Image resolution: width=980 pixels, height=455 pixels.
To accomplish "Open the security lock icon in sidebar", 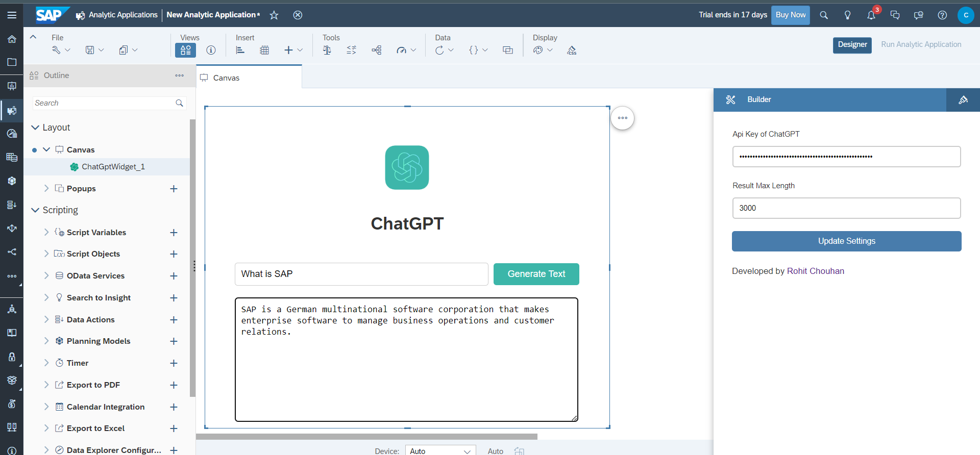I will coord(12,357).
